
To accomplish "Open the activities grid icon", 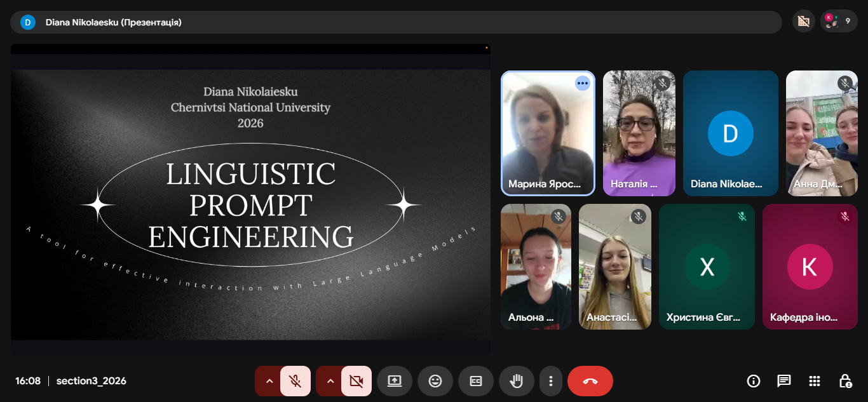I will tap(815, 381).
